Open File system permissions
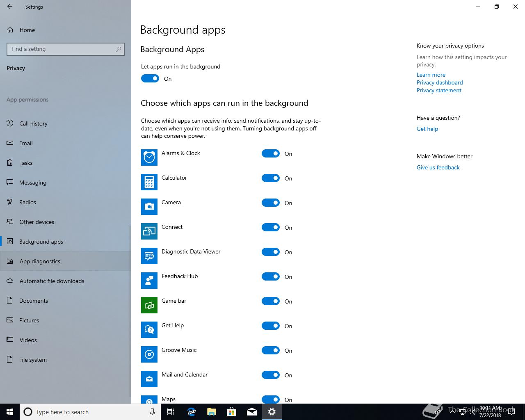Image resolution: width=525 pixels, height=420 pixels. [65, 360]
